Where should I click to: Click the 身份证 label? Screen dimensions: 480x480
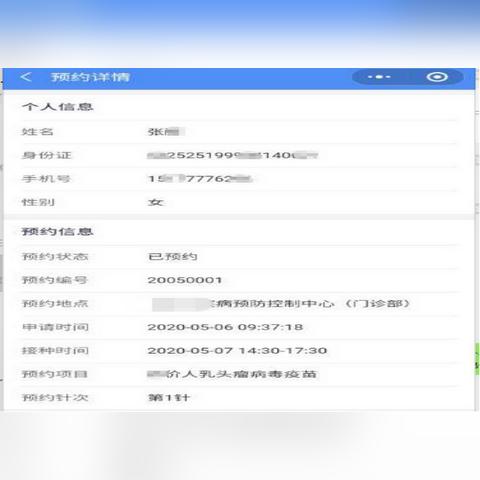pyautogui.click(x=47, y=155)
